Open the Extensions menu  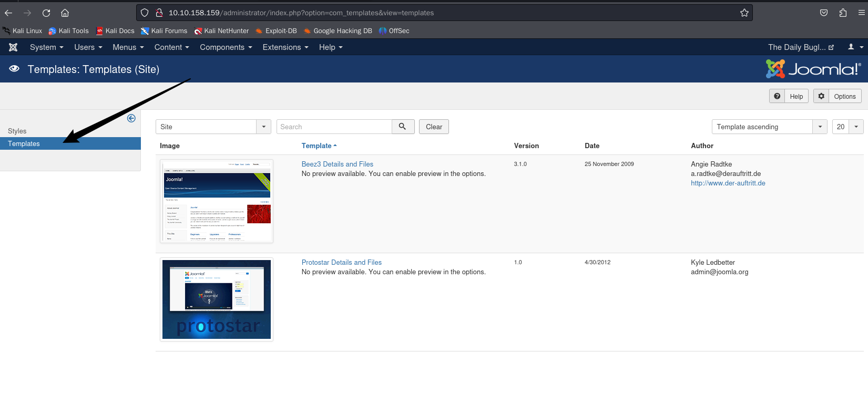(285, 47)
